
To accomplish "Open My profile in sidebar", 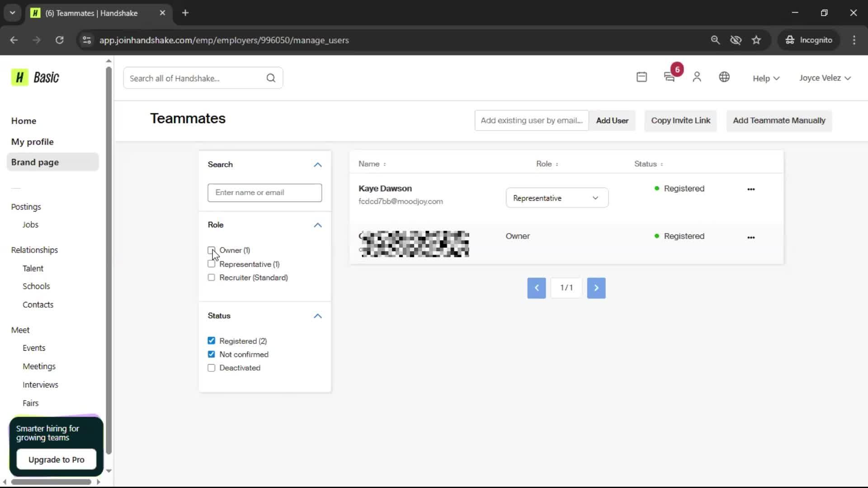I will click(33, 142).
